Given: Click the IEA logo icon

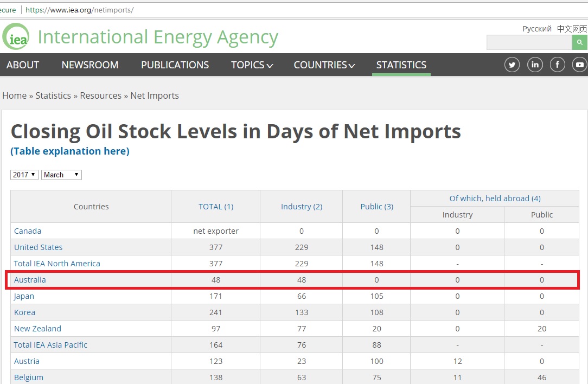Looking at the screenshot, I should tap(16, 37).
